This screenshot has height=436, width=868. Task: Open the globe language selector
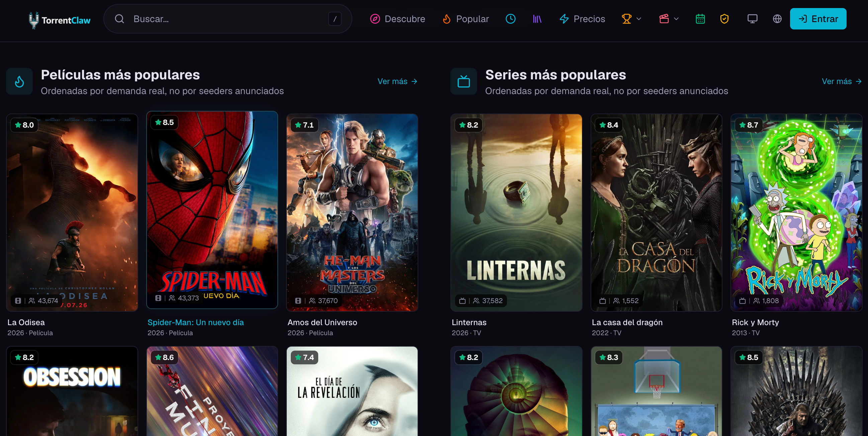(777, 19)
